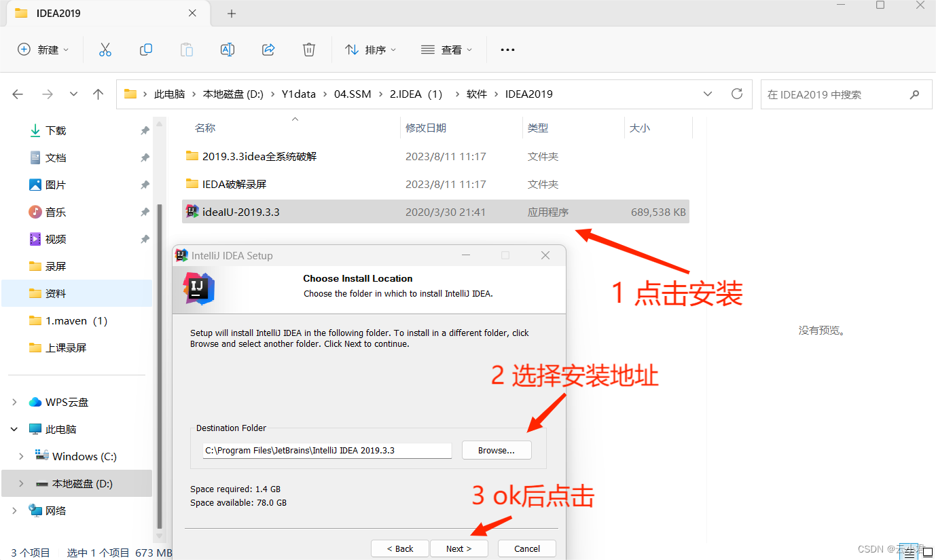Click the up-one-level arrow
Viewport: 936px width, 560px height.
point(98,94)
